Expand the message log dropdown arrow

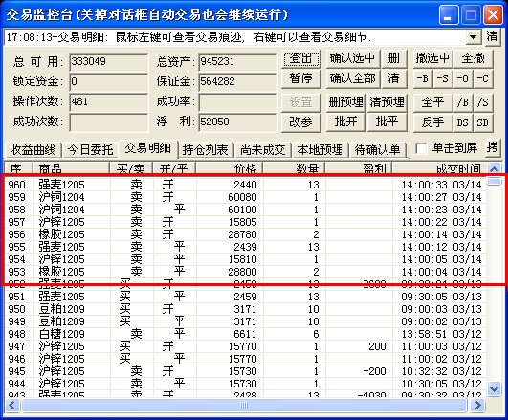(474, 37)
